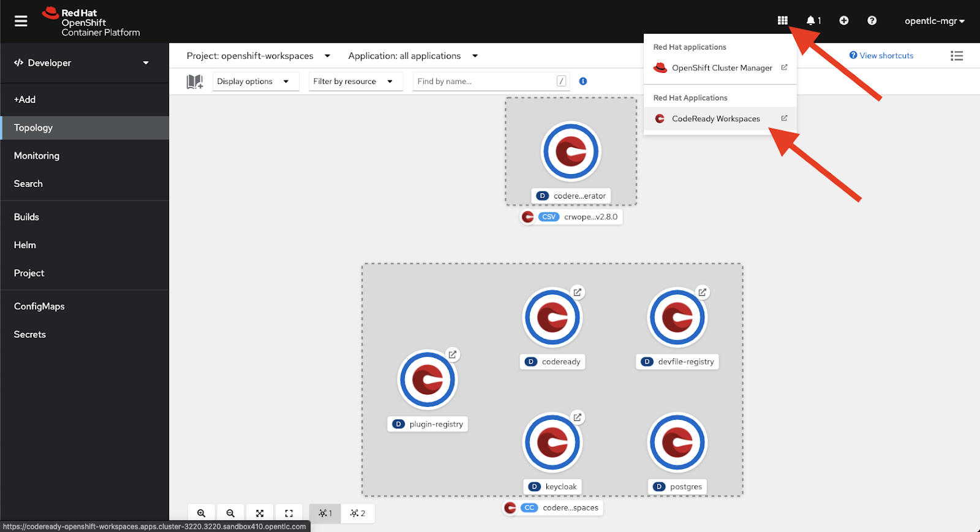
Task: Open URL of the plugin-registry deployment
Action: pyautogui.click(x=452, y=354)
